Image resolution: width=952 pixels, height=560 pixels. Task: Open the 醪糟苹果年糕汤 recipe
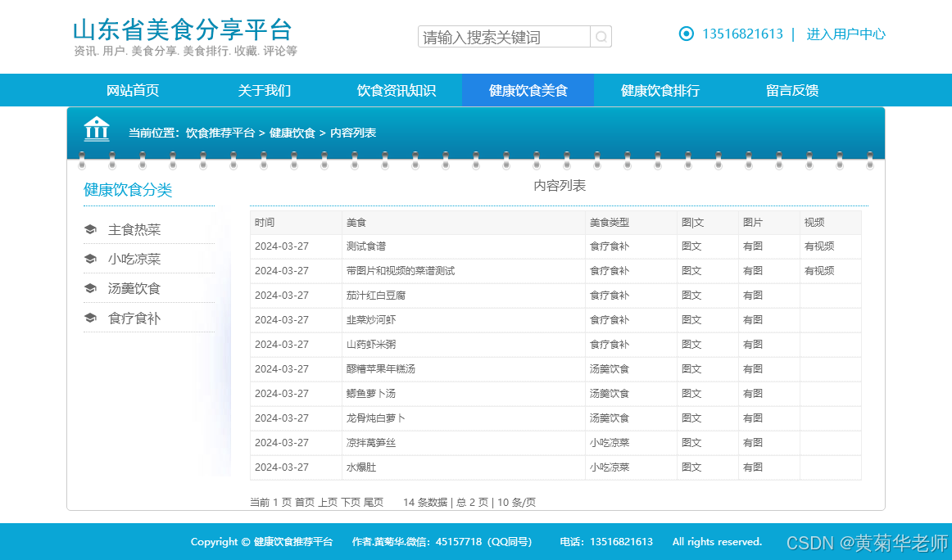click(381, 369)
